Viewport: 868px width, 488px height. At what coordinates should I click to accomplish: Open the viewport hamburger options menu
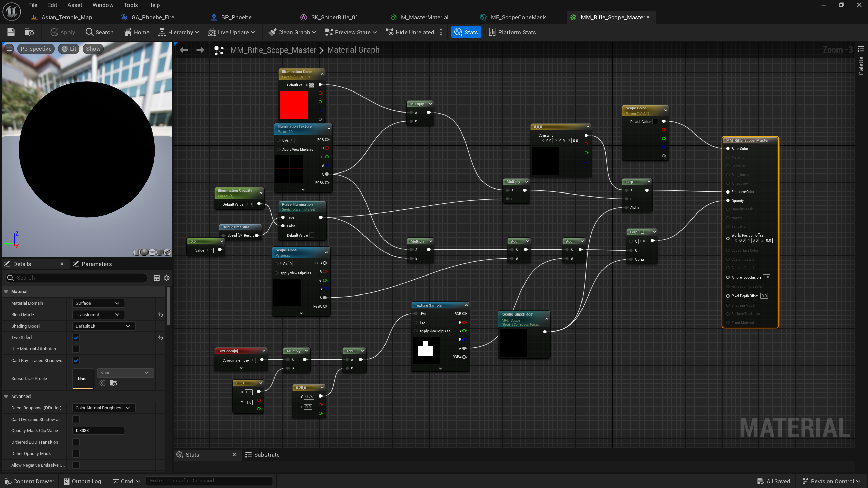coord(9,49)
